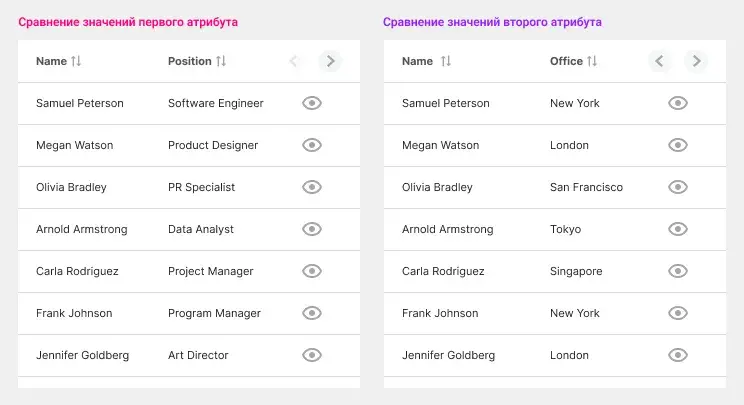Screen dimensions: 744x405
Task: Open the purple second-attribute comparison heading
Action: (x=492, y=22)
